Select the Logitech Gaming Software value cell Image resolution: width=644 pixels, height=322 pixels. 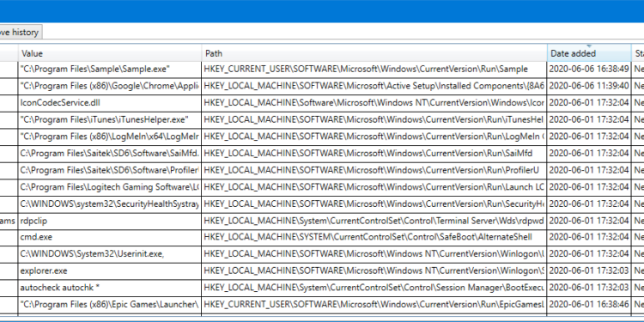coord(110,187)
